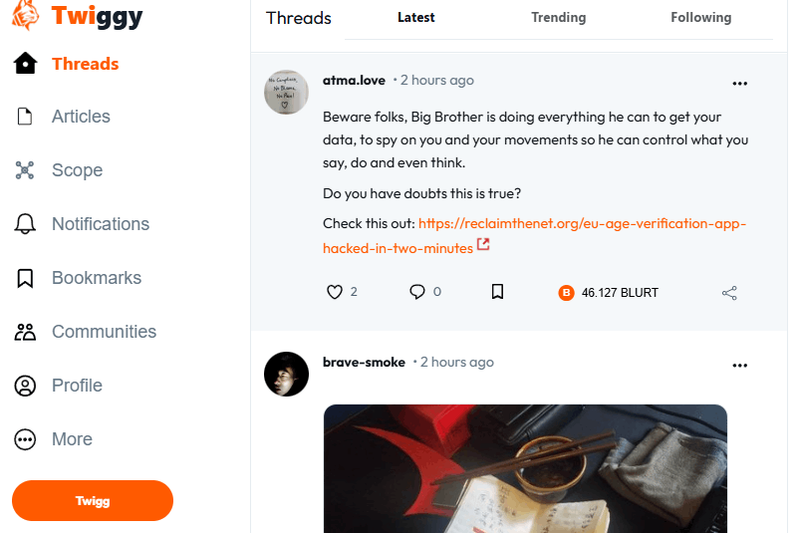This screenshot has height=533, width=800.
Task: Share atma.love's post via share icon
Action: click(729, 293)
